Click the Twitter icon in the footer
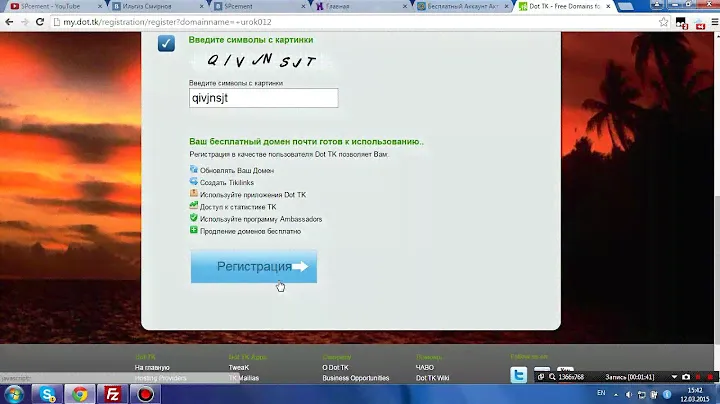The height and width of the screenshot is (404, 720). 518,375
